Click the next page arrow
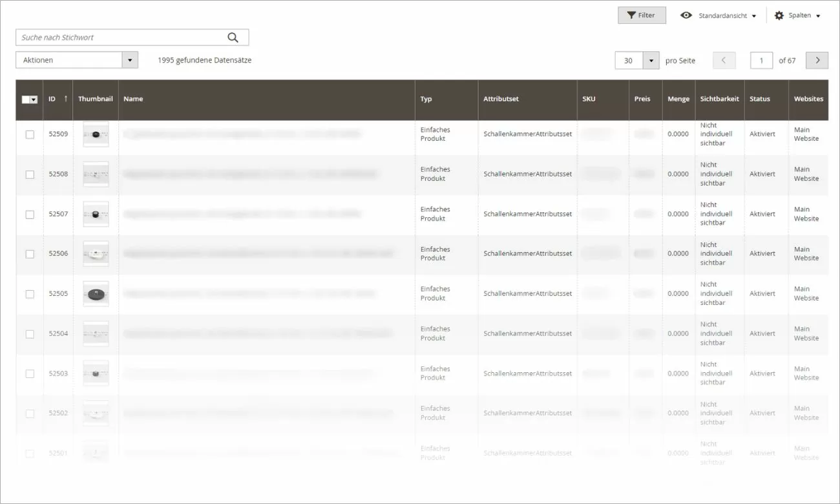 tap(817, 60)
